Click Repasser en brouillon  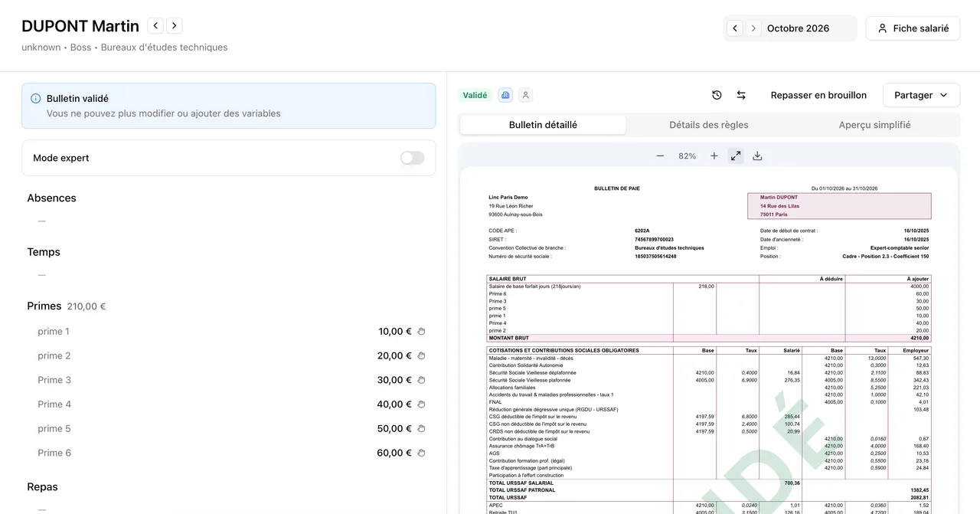[818, 95]
